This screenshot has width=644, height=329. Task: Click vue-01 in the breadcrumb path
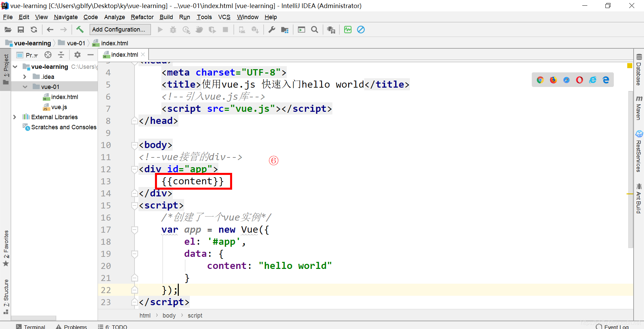(x=72, y=43)
